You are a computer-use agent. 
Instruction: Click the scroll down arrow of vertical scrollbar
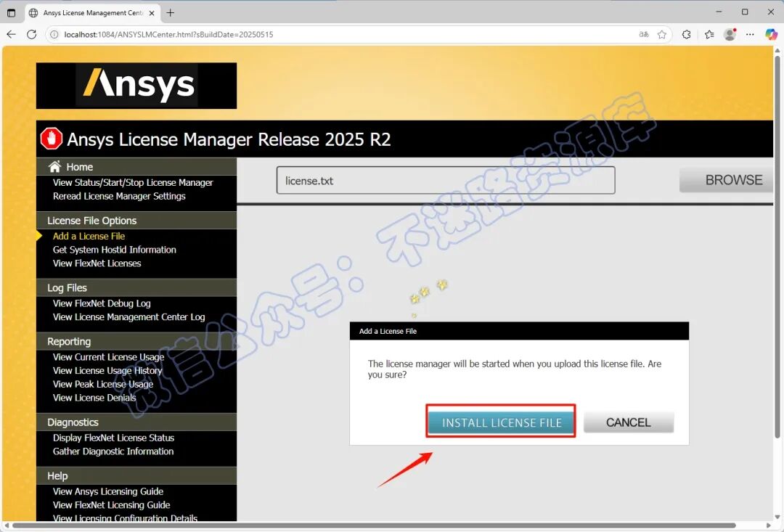tap(777, 517)
